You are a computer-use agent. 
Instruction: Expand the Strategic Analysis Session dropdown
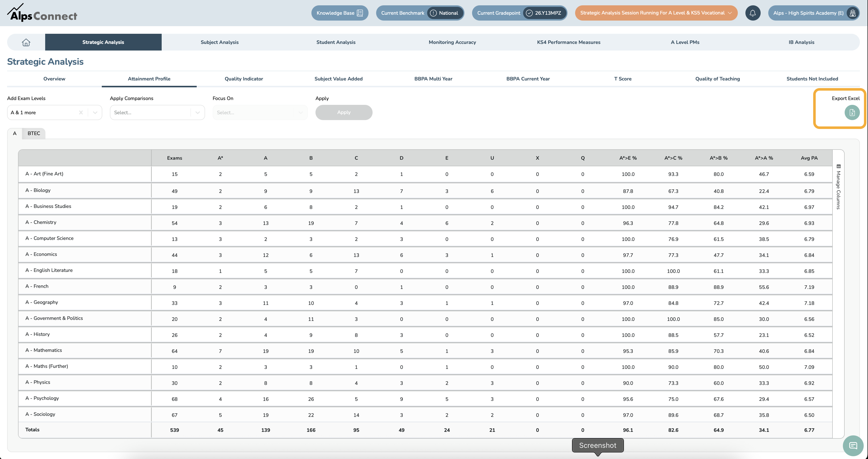pos(730,13)
